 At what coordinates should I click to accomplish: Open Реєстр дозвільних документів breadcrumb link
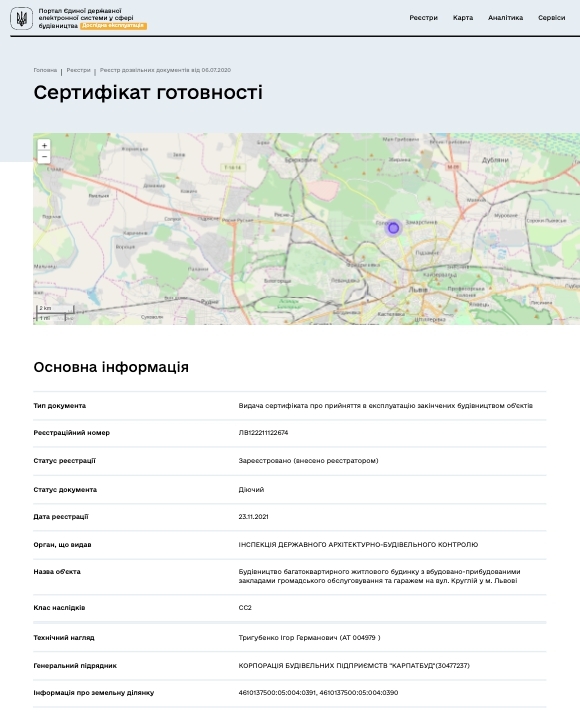tap(165, 70)
